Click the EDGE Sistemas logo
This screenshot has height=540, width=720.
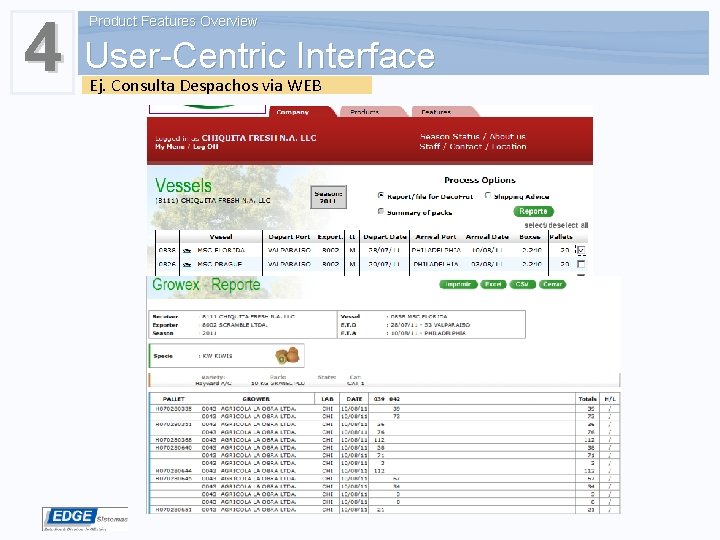click(x=85, y=519)
